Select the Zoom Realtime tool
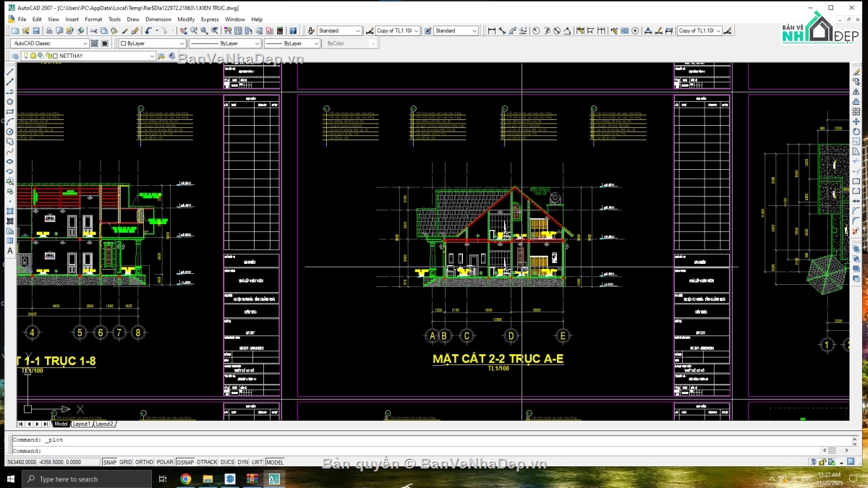Screen dimensions: 868x488 click(x=194, y=30)
